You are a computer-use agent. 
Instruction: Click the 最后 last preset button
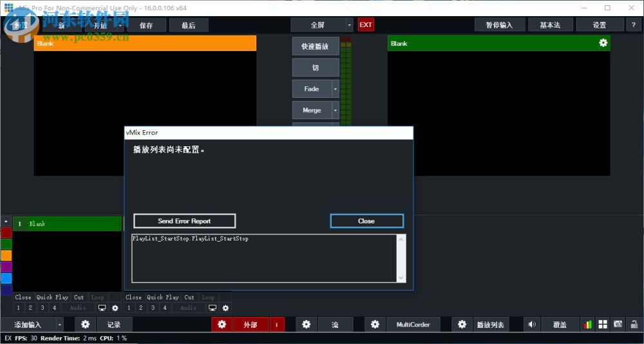click(x=189, y=25)
